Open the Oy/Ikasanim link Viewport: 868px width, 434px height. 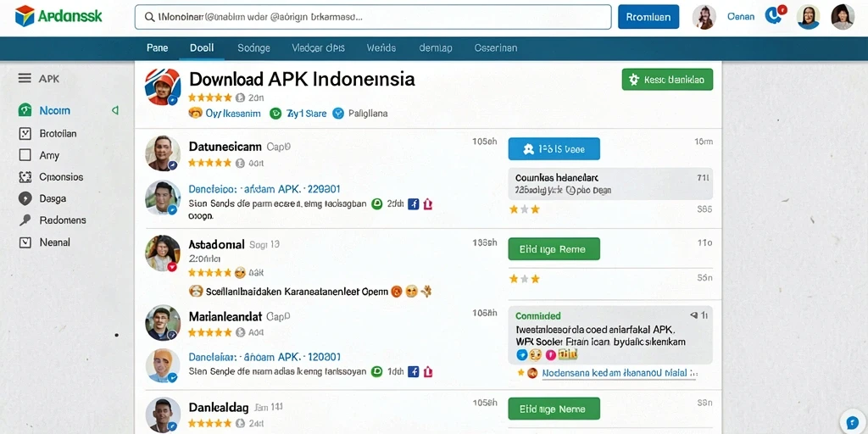[232, 114]
